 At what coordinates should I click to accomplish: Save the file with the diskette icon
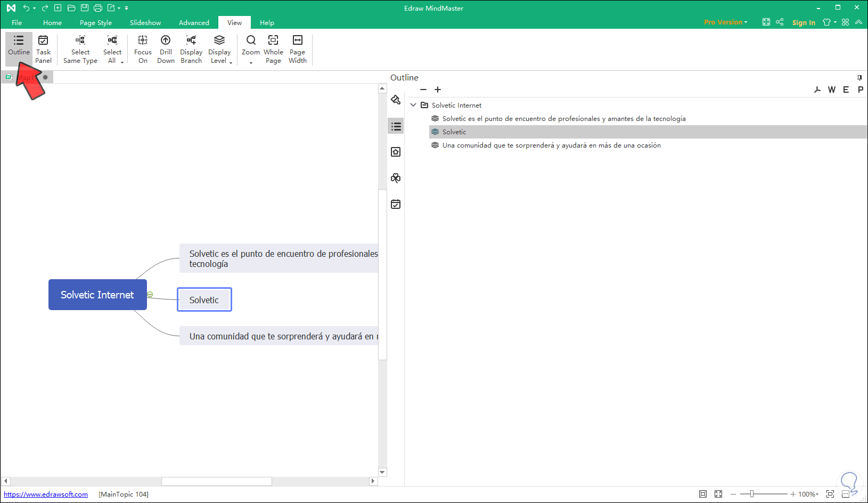(85, 8)
